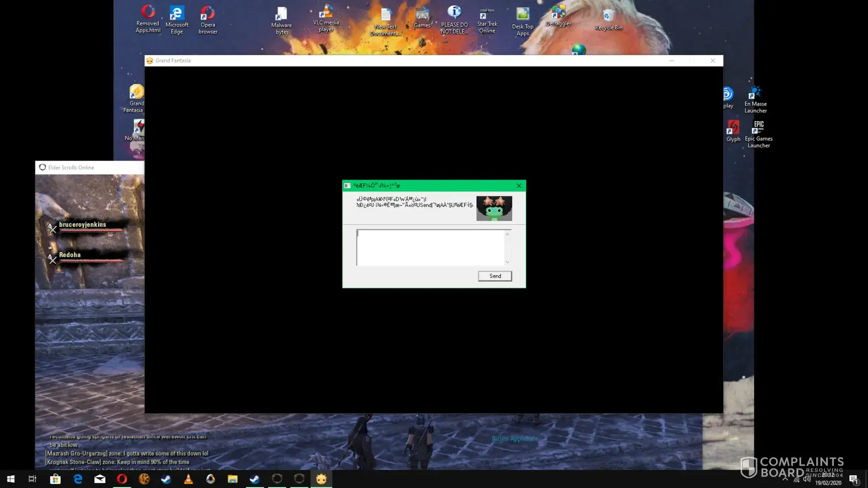Click the text box scroll up arrow
The width and height of the screenshot is (868, 488).
508,234
